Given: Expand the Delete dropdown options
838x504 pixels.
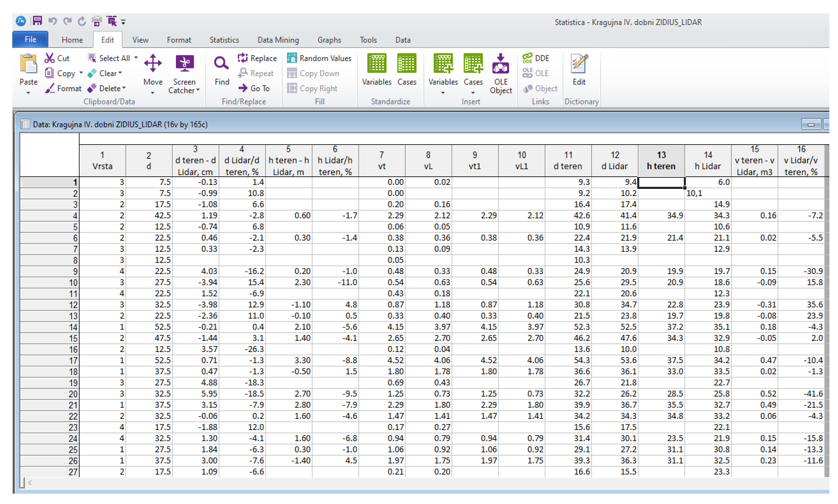Looking at the screenshot, I should [124, 88].
